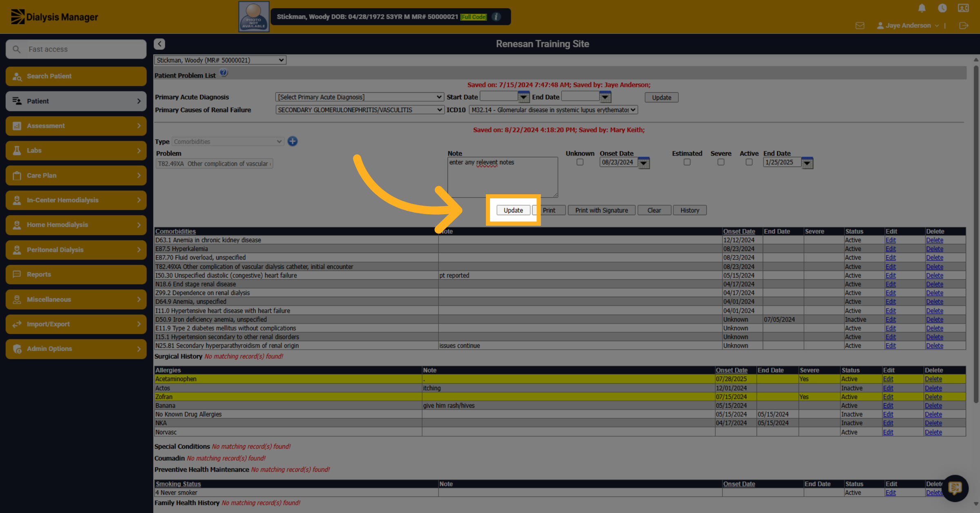Click the clock history icon in header
The height and width of the screenshot is (513, 980).
pyautogui.click(x=942, y=8)
